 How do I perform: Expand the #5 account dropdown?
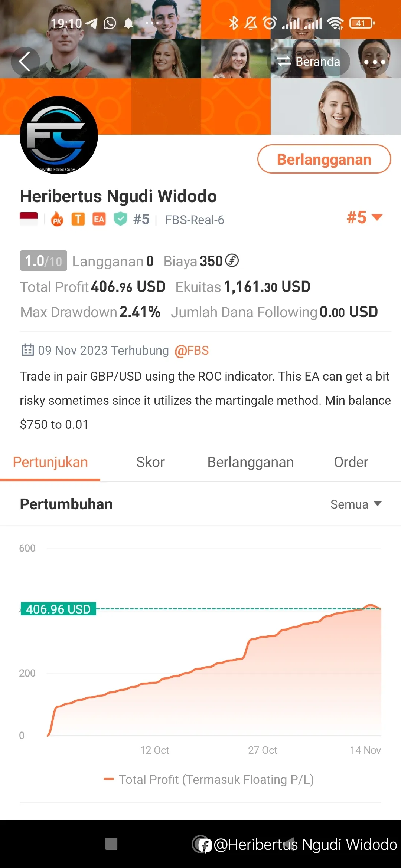(x=365, y=217)
